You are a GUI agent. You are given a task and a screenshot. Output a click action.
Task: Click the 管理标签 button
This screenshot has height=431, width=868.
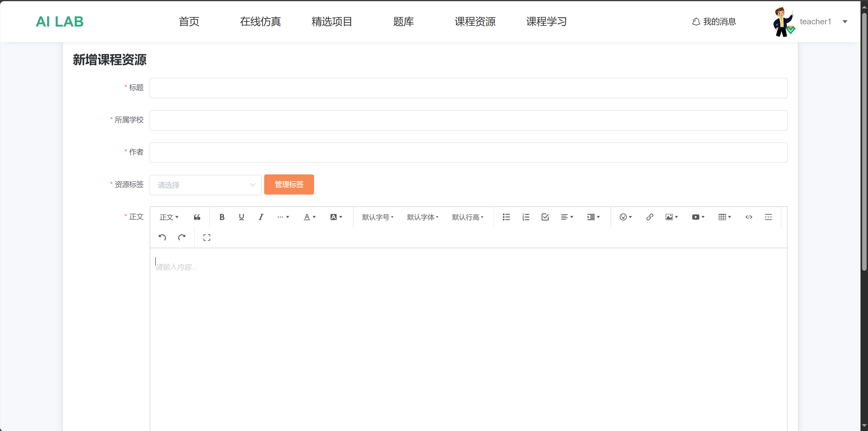[x=289, y=185]
